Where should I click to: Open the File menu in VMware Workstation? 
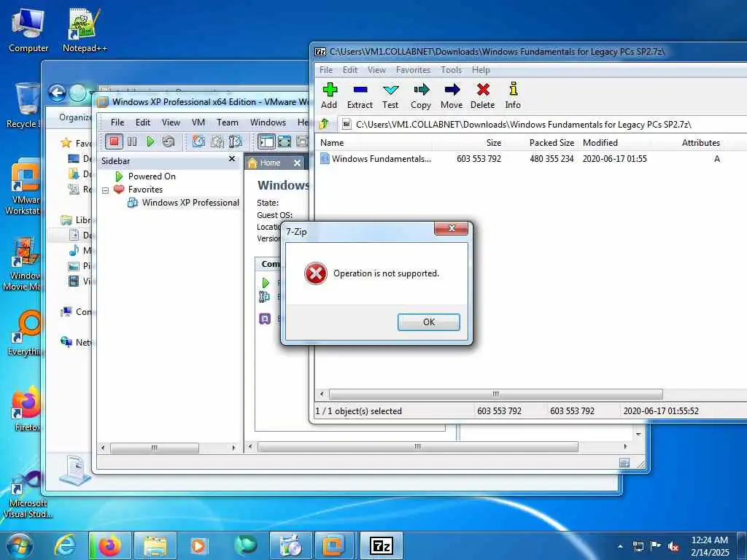tap(117, 122)
